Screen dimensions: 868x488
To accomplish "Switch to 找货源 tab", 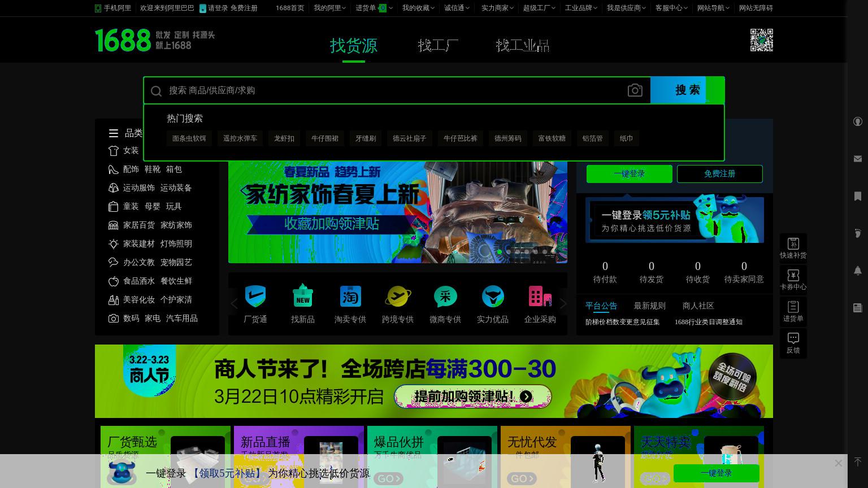I will coord(354,45).
